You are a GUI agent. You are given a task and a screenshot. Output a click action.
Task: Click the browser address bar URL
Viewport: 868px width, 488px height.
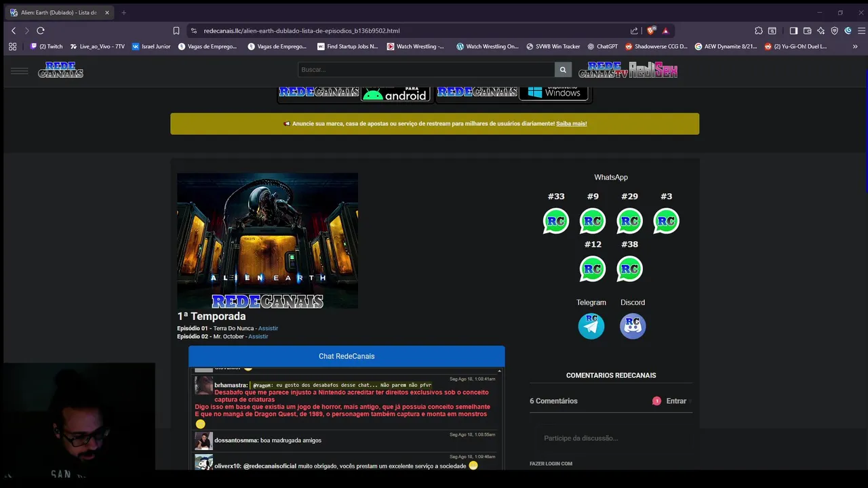point(302,30)
